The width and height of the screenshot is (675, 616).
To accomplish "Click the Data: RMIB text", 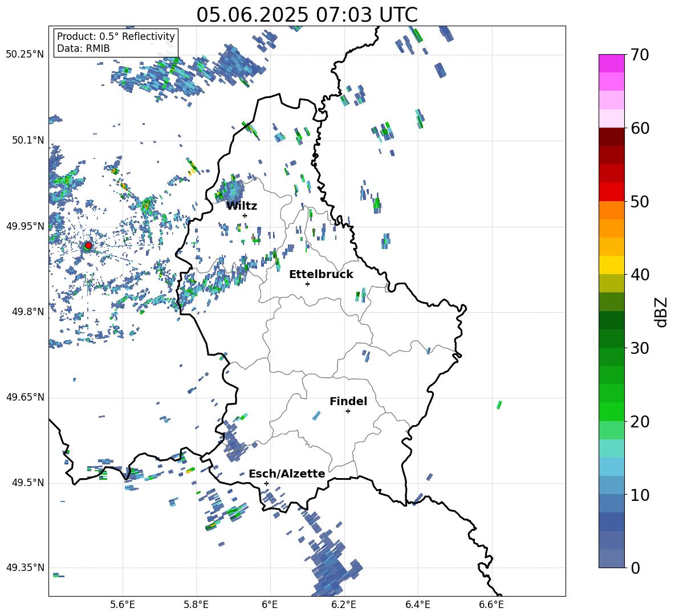I will coord(83,48).
